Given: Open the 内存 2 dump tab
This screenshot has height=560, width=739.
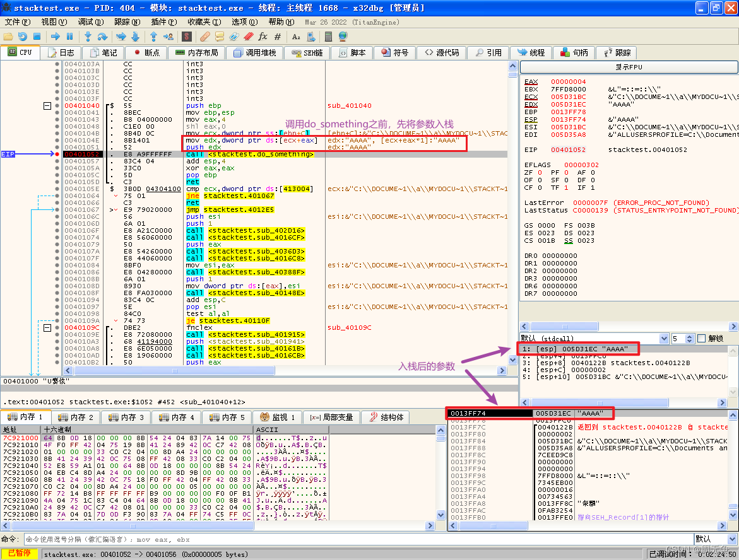Looking at the screenshot, I should [75, 417].
